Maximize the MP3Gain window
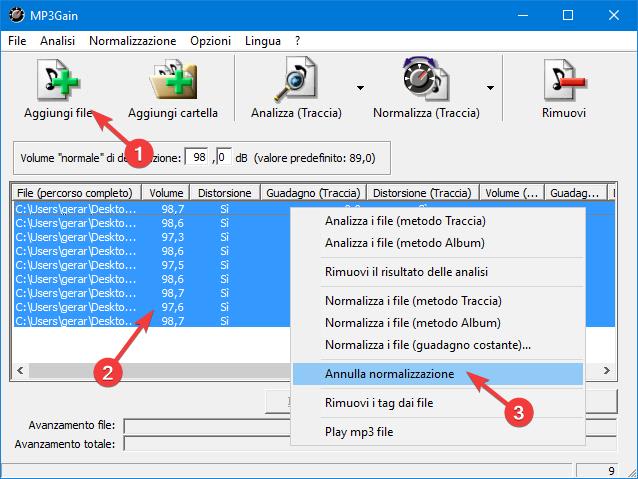 [x=568, y=15]
